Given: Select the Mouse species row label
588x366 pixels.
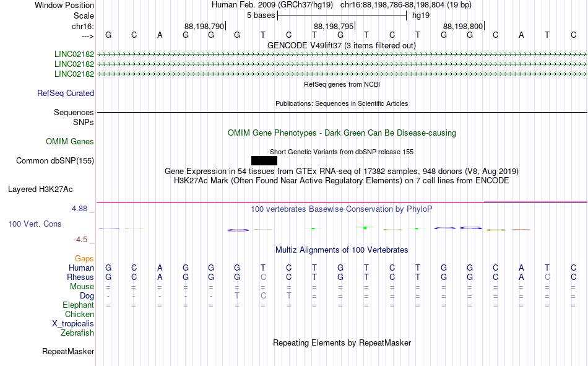Looking at the screenshot, I should [x=82, y=286].
